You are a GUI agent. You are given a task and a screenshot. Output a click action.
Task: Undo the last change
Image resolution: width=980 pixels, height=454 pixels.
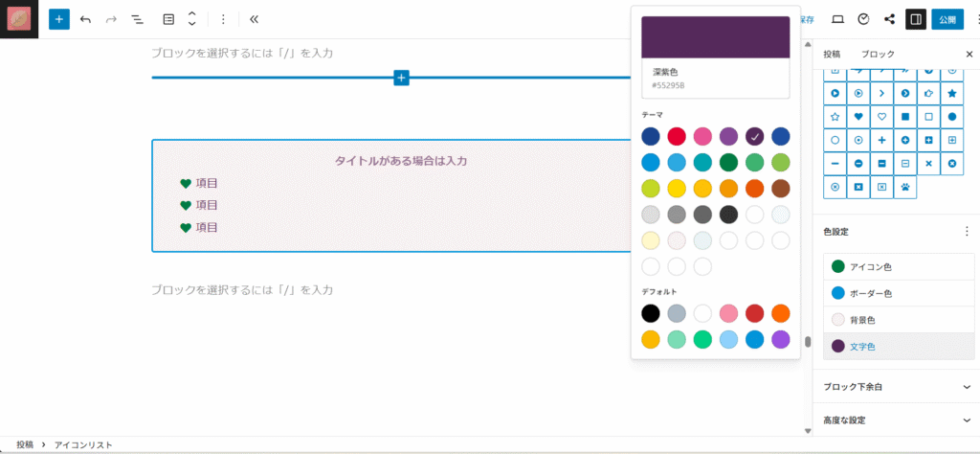pos(85,19)
